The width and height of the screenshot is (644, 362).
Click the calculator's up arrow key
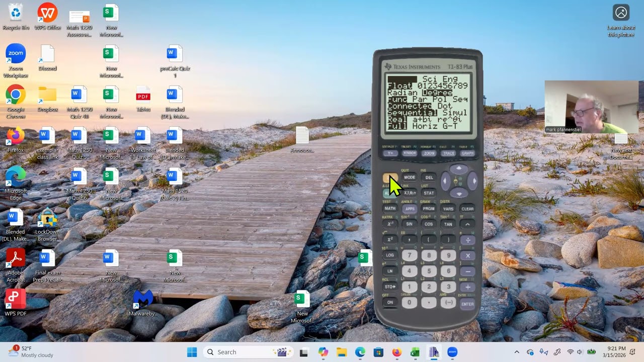coord(458,169)
